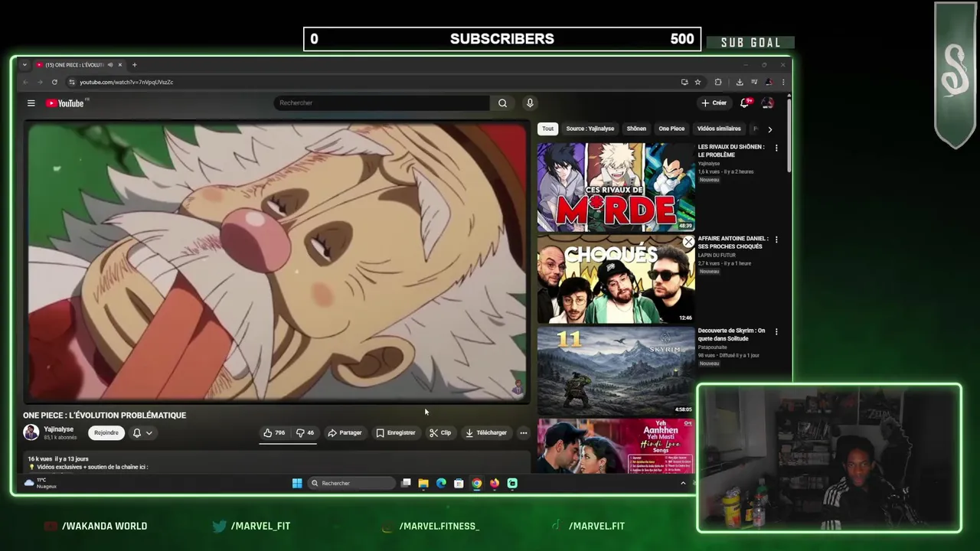Viewport: 980px width, 551px height.
Task: Open Yeh Aankhen Hindi songs thumbnail
Action: click(616, 445)
